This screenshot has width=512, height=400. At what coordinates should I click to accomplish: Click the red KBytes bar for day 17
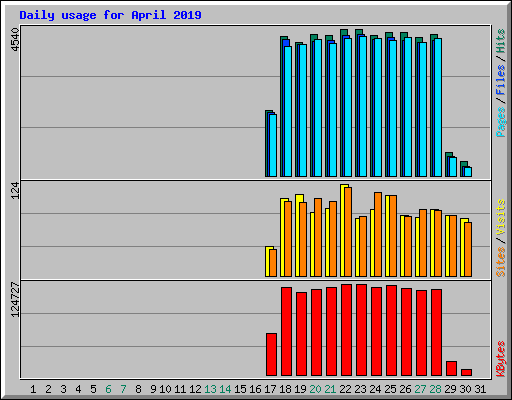click(271, 355)
